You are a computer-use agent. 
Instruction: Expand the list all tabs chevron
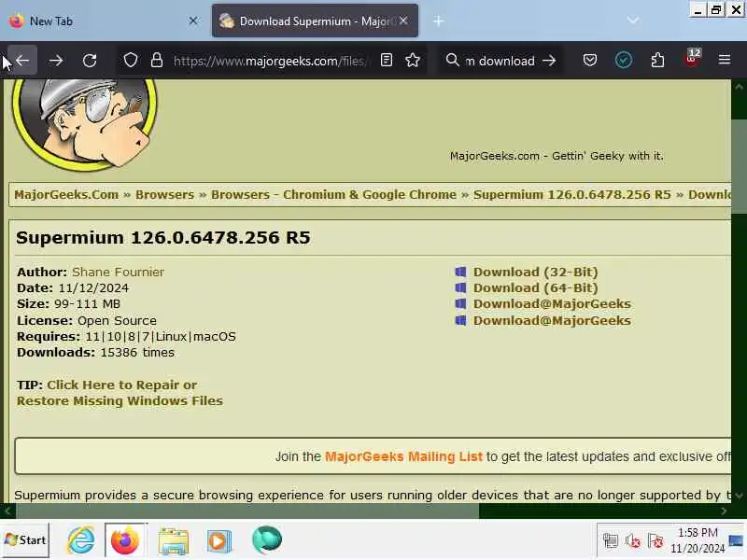coord(633,21)
